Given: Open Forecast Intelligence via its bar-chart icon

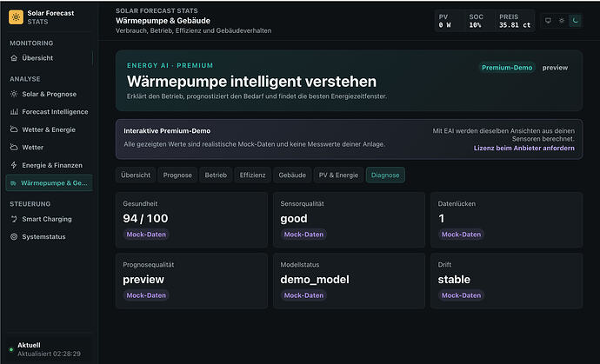Looking at the screenshot, I should (x=14, y=112).
